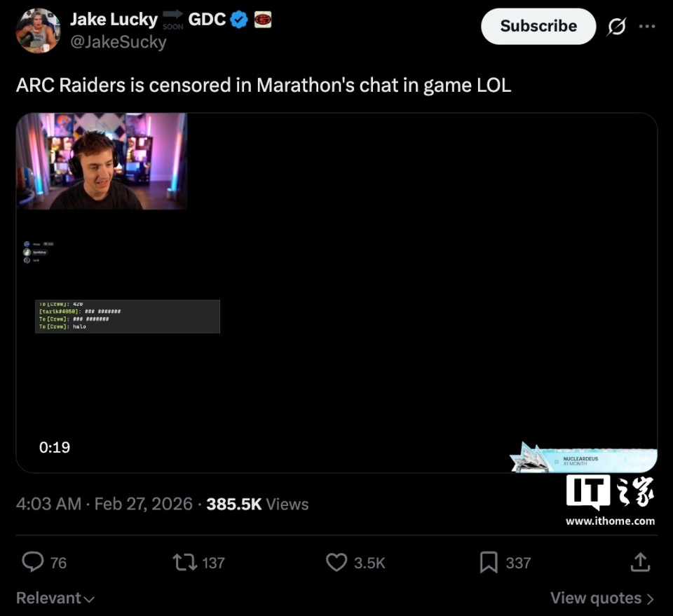Click the Jake Lucky display name
This screenshot has height=616, width=673.
[114, 20]
